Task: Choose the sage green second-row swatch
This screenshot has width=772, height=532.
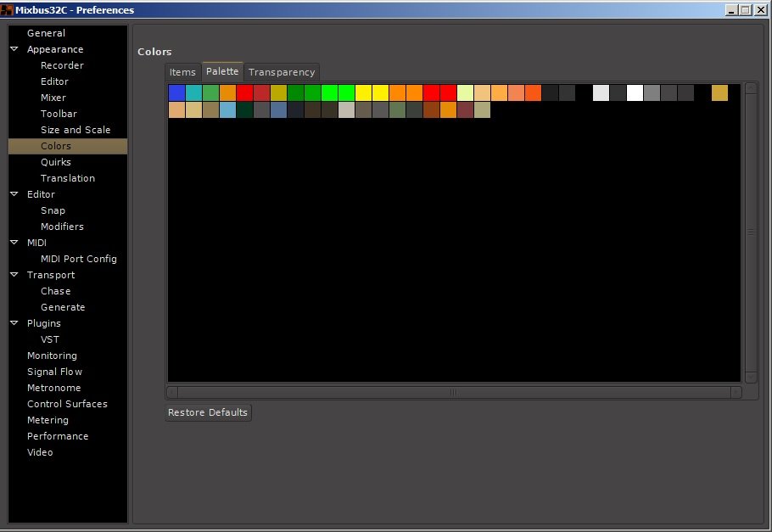Action: [x=397, y=109]
